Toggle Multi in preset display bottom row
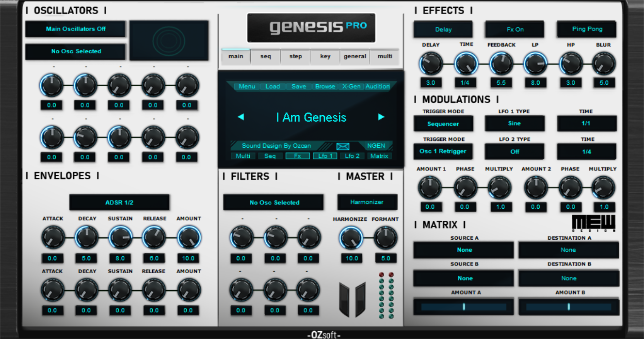 coord(243,156)
